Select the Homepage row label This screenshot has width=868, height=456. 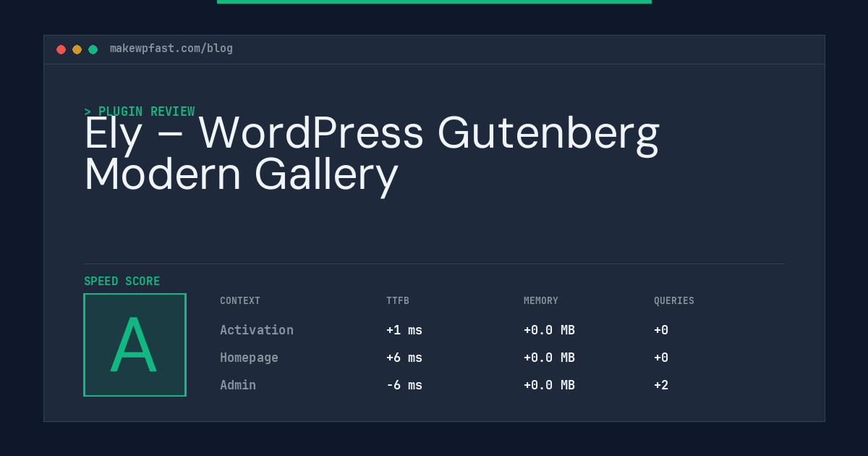(249, 358)
